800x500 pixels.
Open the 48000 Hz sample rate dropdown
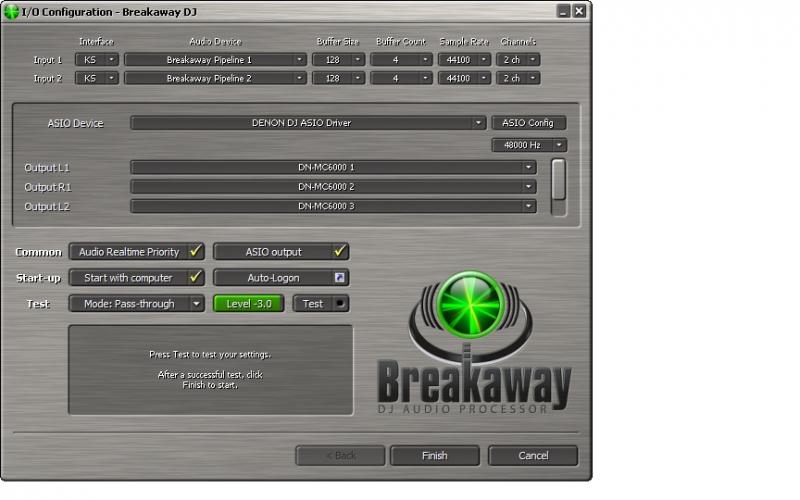click(x=529, y=145)
